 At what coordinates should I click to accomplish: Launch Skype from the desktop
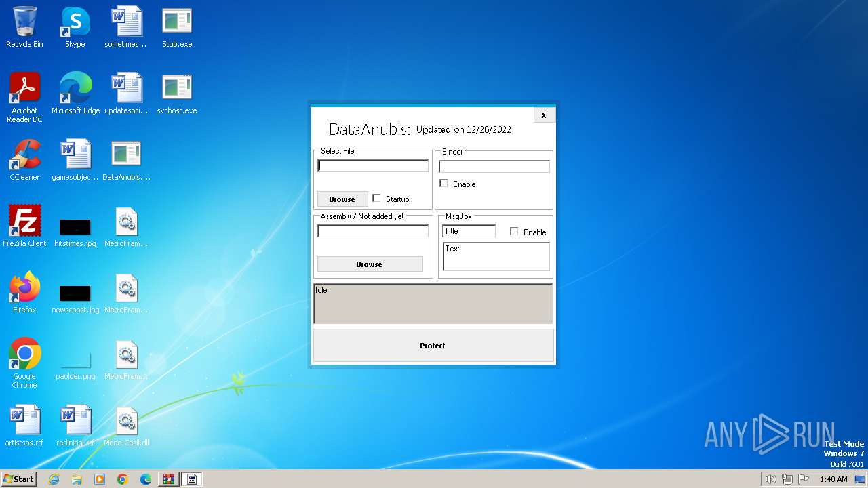[75, 27]
